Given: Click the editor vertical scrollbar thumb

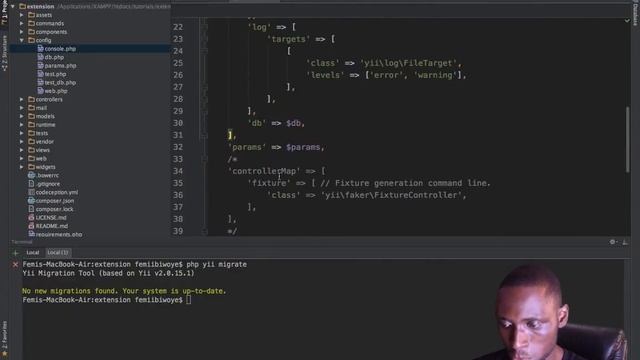Looking at the screenshot, I should point(628,139).
